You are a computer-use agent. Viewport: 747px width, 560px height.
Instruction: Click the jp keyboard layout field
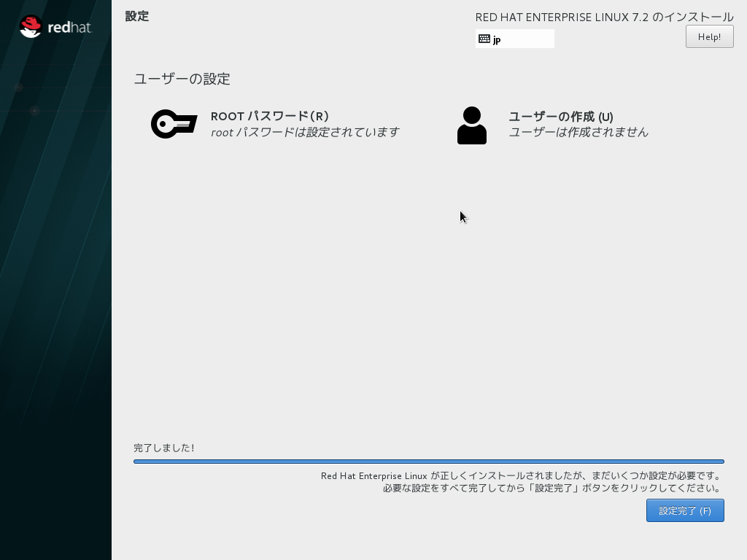pyautogui.click(x=514, y=39)
